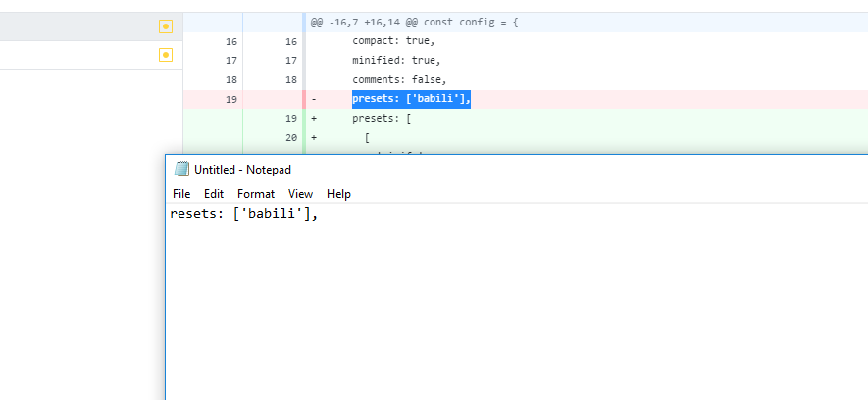
Task: Click the Notepad app icon in title bar
Action: pos(181,169)
